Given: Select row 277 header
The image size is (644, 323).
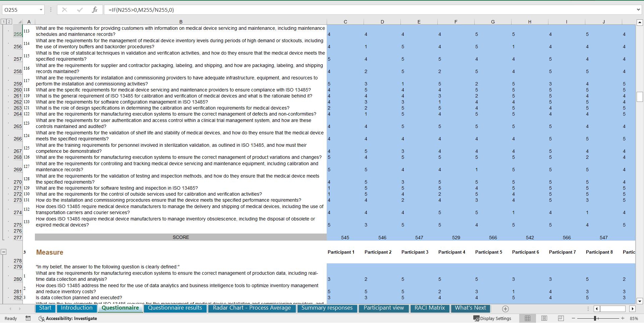Looking at the screenshot, I should coord(17,237).
